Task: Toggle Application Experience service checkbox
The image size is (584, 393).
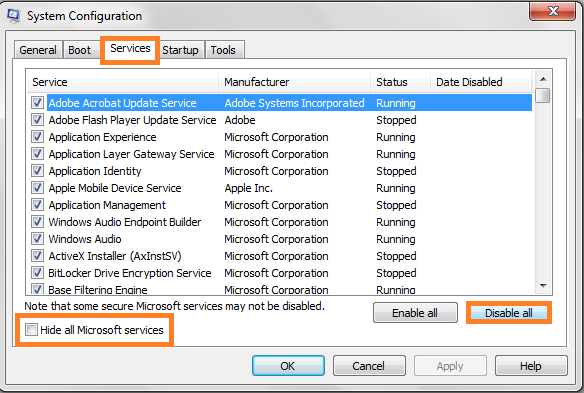Action: click(37, 137)
